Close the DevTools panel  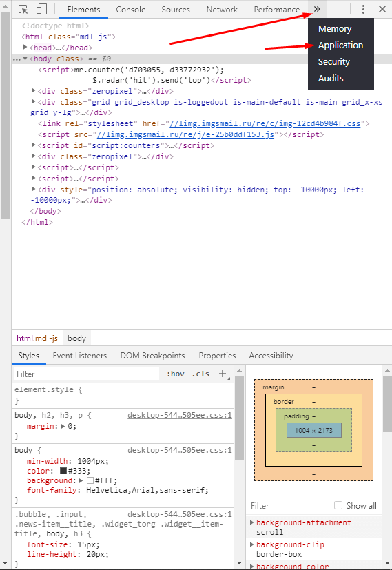(382, 9)
